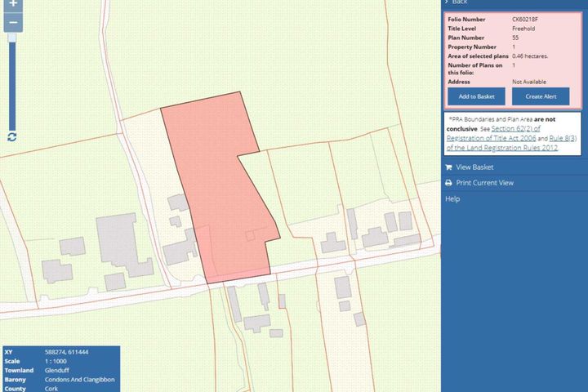Click folio number CK60218F text

525,19
